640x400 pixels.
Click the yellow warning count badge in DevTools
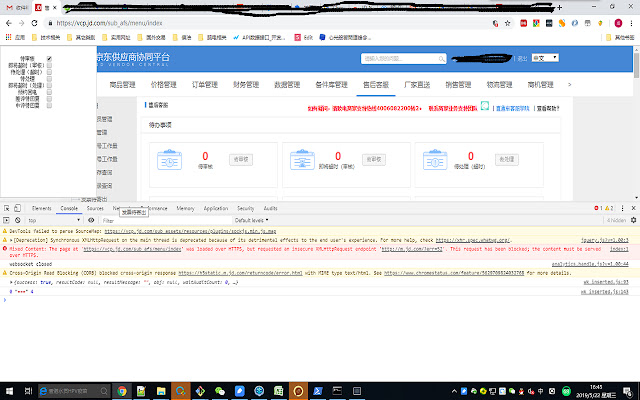(x=609, y=208)
